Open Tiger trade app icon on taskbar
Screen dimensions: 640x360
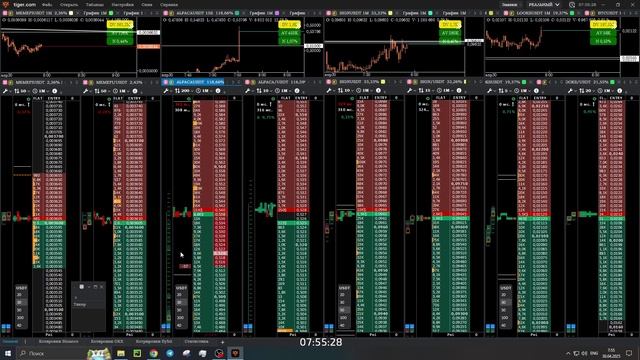click(x=236, y=353)
